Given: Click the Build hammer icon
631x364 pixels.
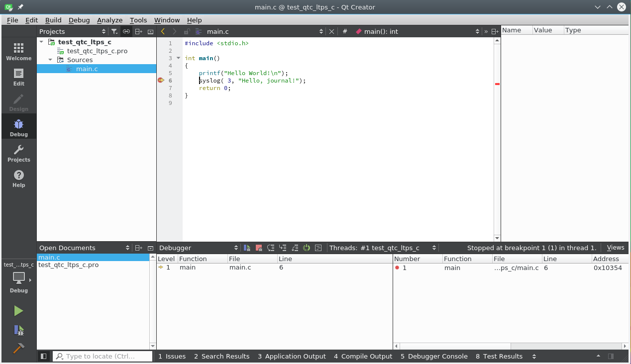Looking at the screenshot, I should click(x=18, y=348).
